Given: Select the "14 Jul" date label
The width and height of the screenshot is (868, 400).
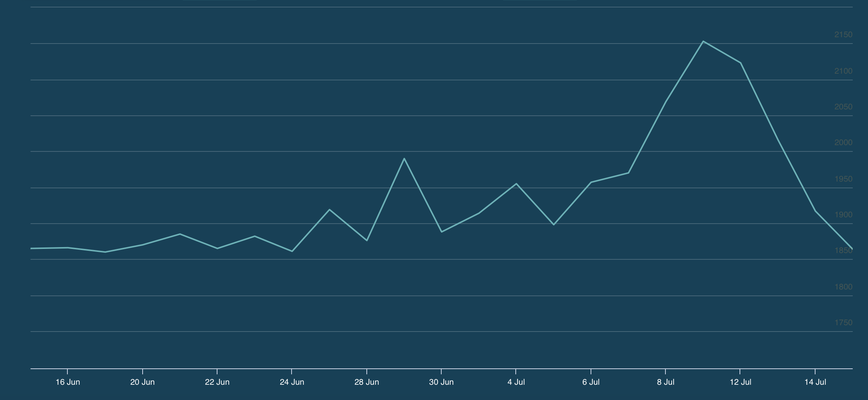Looking at the screenshot, I should [815, 382].
